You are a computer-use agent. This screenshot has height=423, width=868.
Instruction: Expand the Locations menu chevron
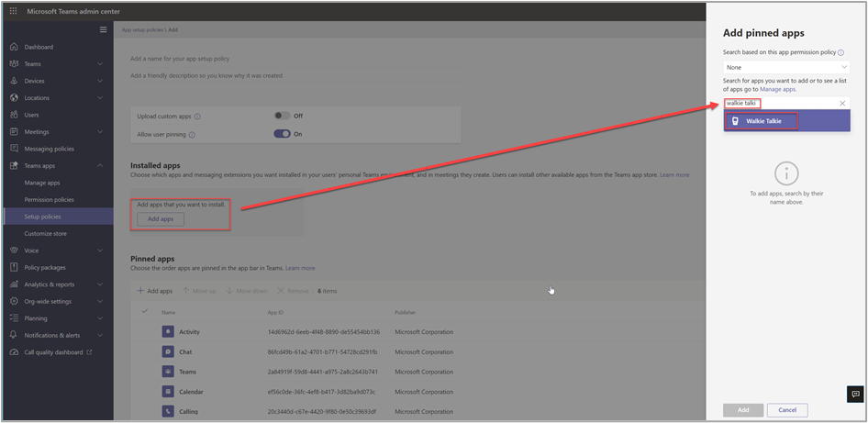coord(100,98)
